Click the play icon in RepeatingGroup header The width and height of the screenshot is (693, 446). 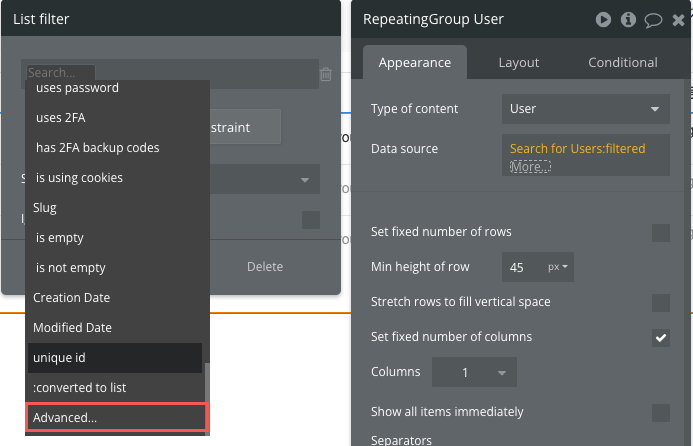coord(603,19)
